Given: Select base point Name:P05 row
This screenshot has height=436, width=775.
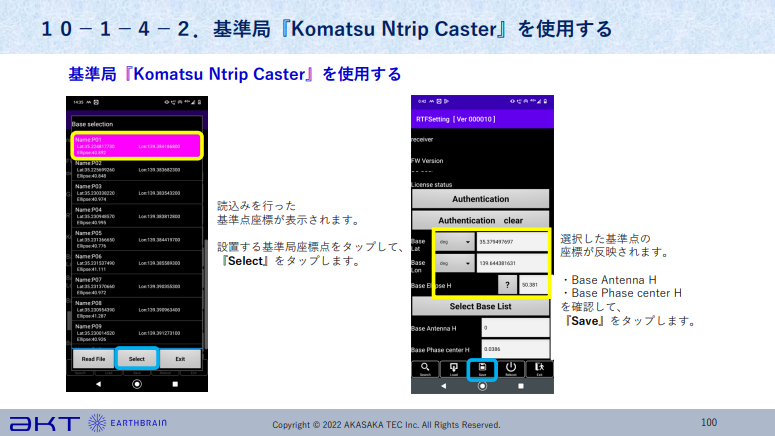Looking at the screenshot, I should [137, 239].
